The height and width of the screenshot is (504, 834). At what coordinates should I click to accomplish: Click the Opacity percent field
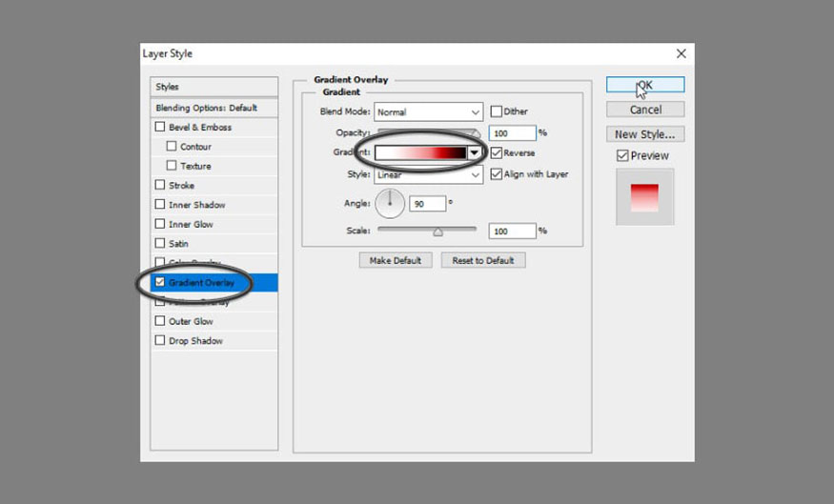(512, 133)
